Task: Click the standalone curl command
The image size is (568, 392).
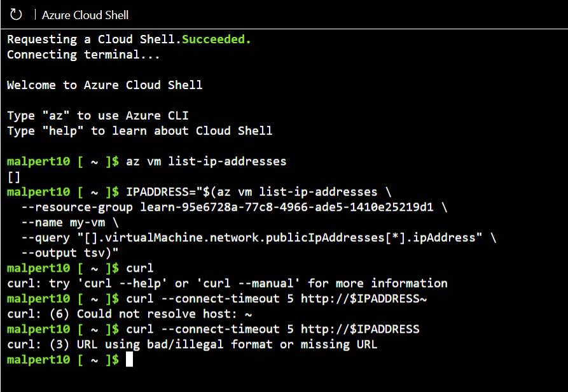Action: click(139, 268)
